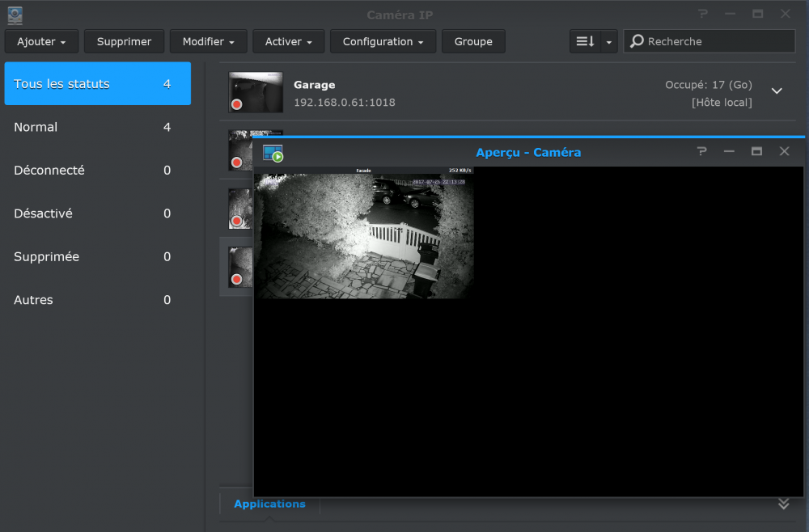Click the sort order list icon
This screenshot has height=532, width=809.
(585, 41)
